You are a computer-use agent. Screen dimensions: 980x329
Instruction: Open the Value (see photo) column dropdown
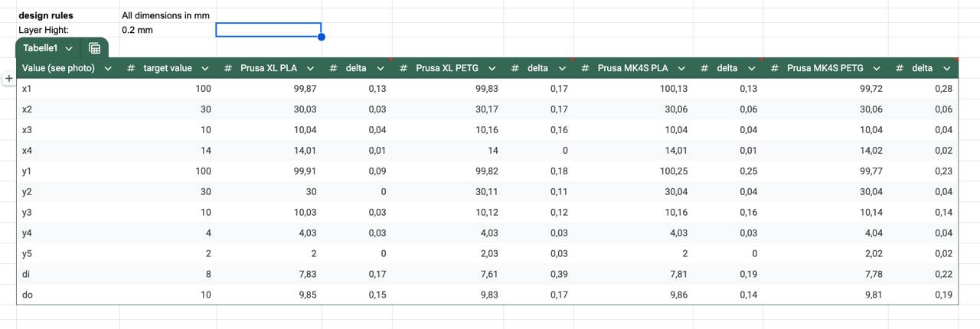click(x=108, y=68)
